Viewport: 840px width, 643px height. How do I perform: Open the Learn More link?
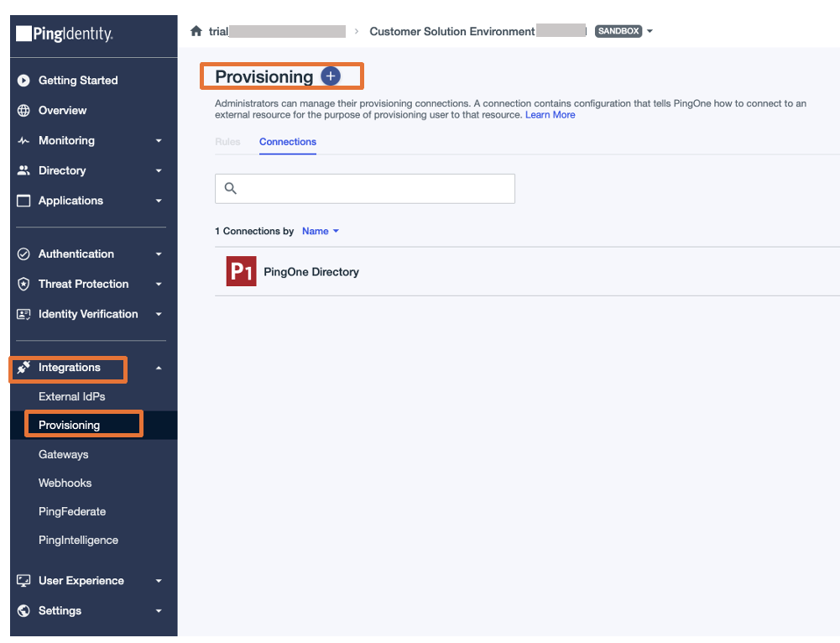550,114
